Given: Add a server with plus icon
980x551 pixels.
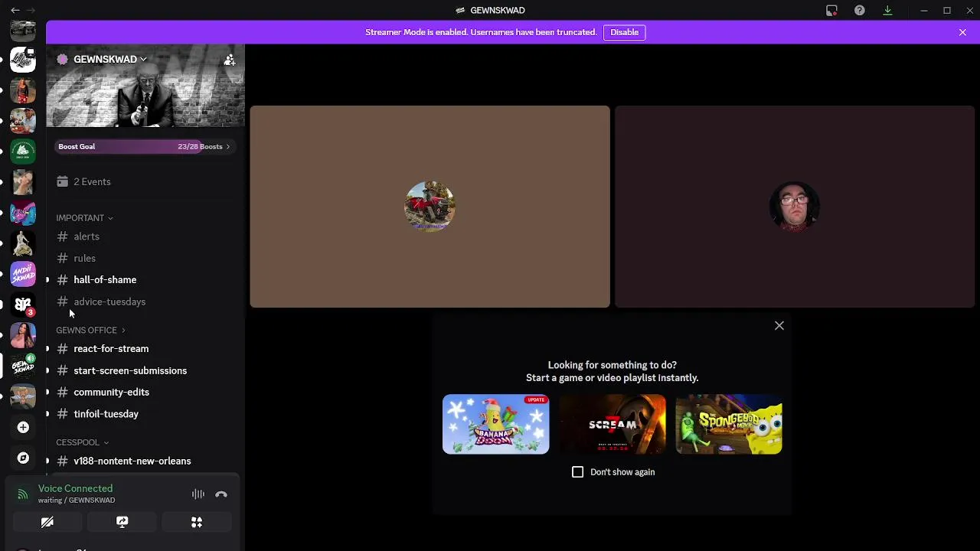Looking at the screenshot, I should pyautogui.click(x=23, y=427).
